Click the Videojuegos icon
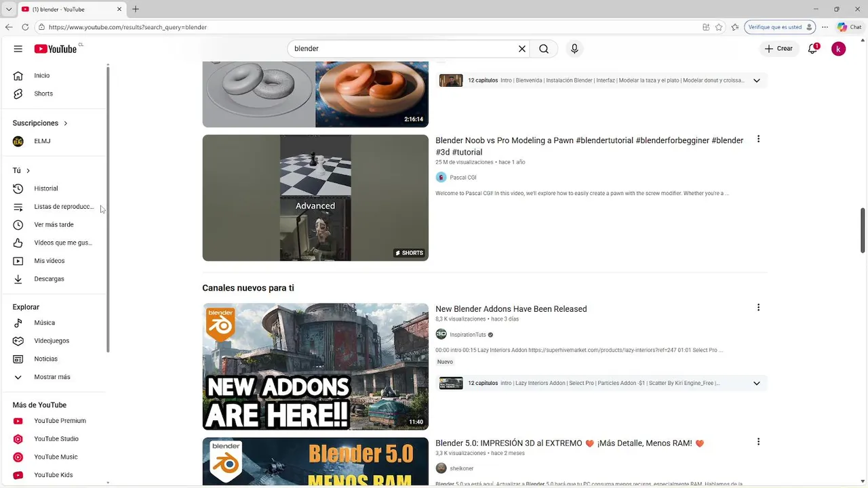This screenshot has width=868, height=488. tap(18, 341)
